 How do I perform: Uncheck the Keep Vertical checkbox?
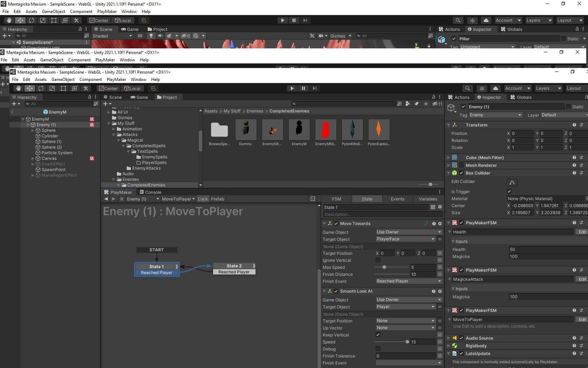click(x=378, y=335)
